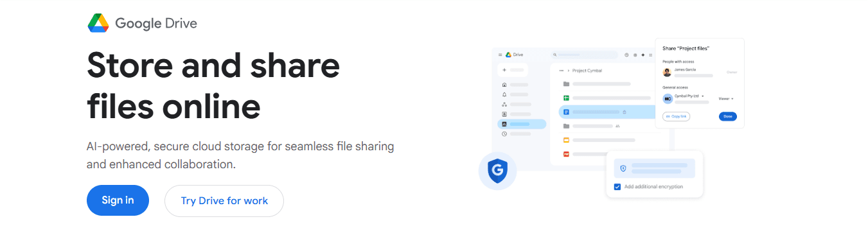Open Try Drive for work

(224, 201)
